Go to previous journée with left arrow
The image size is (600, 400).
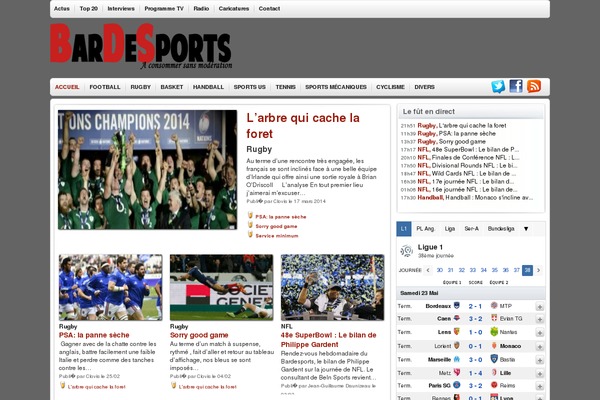click(x=428, y=270)
